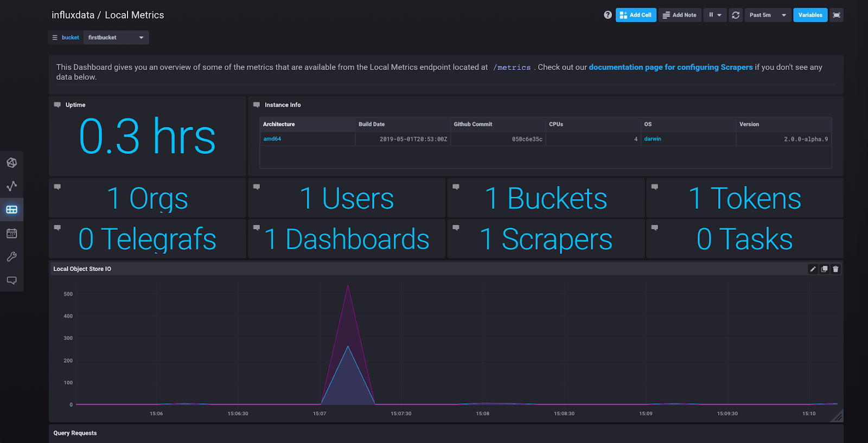Toggle the Variables button

click(810, 15)
